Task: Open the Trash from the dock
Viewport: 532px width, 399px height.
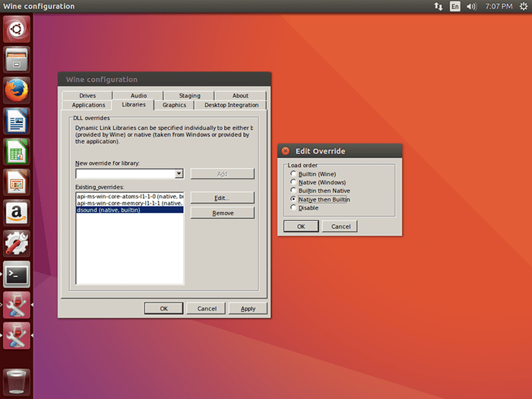Action: [x=16, y=382]
